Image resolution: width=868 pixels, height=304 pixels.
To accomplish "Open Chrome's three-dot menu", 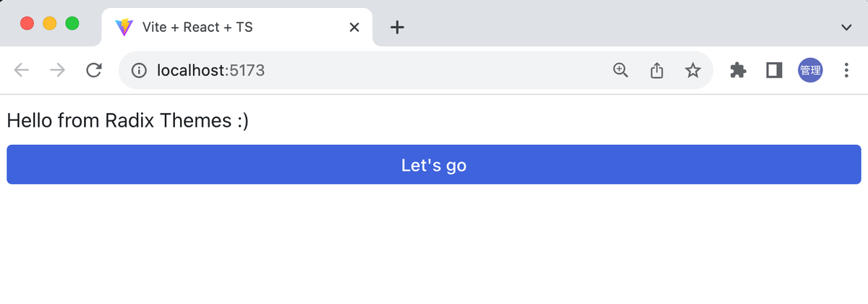I will [x=846, y=70].
